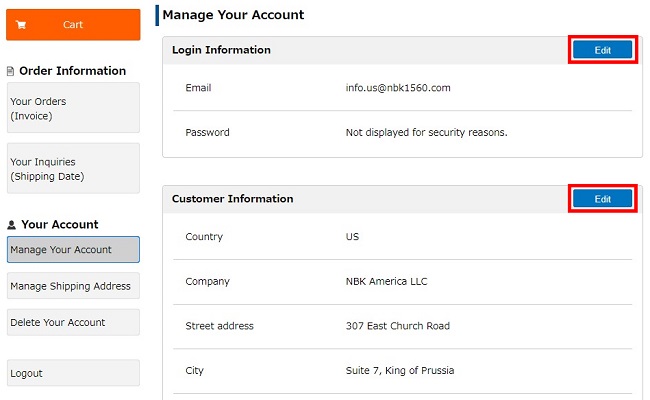Click the shopping cart icon
Viewport: 650px width, 400px height.
[21, 25]
